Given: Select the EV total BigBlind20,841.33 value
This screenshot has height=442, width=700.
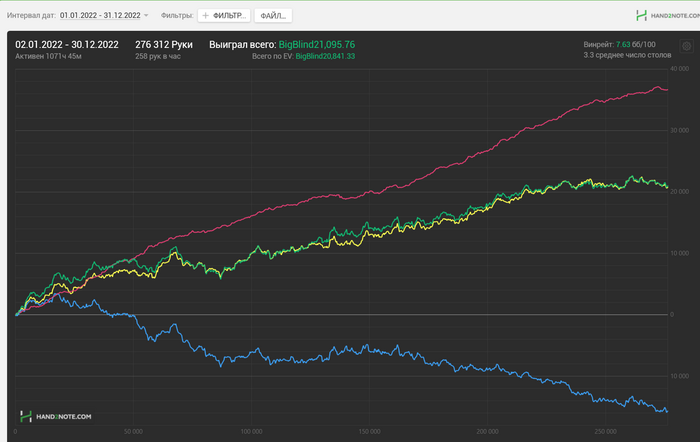Looking at the screenshot, I should pyautogui.click(x=325, y=56).
